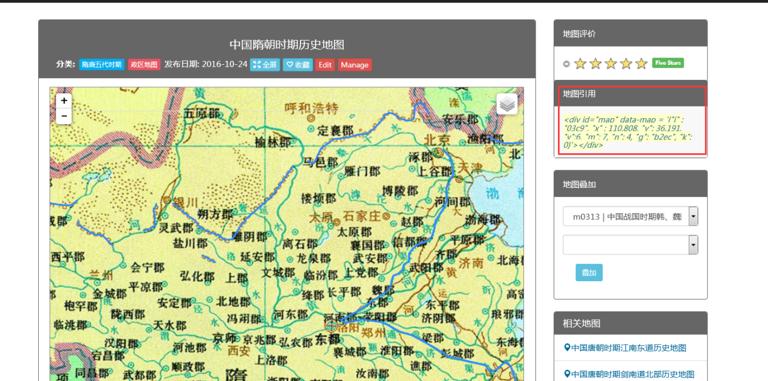
Task: Expand the empty second overlay dropdown
Action: point(630,245)
